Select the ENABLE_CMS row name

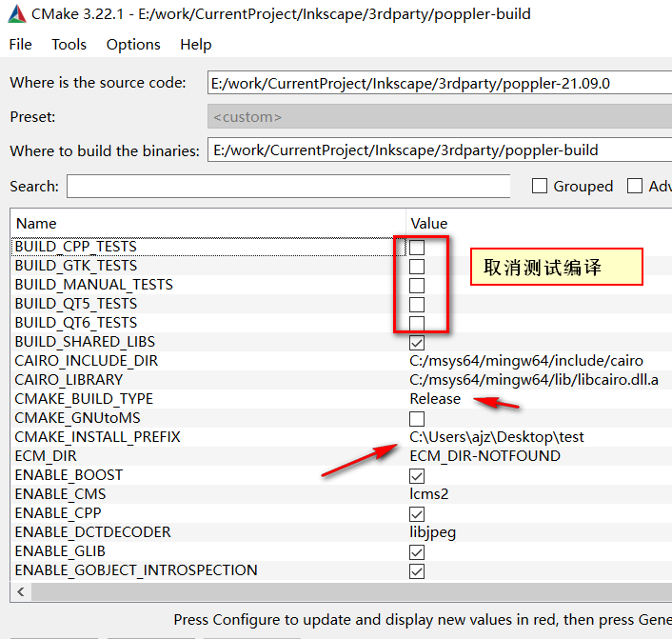point(60,494)
